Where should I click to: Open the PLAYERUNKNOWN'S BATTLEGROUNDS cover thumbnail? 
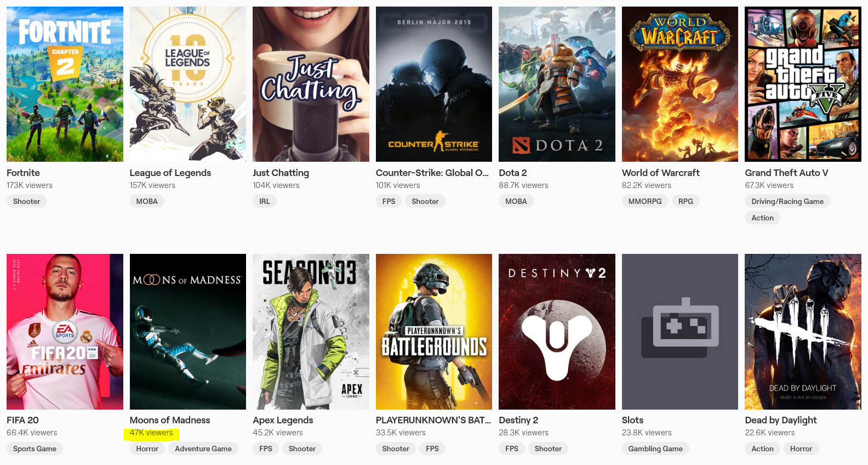(x=433, y=331)
